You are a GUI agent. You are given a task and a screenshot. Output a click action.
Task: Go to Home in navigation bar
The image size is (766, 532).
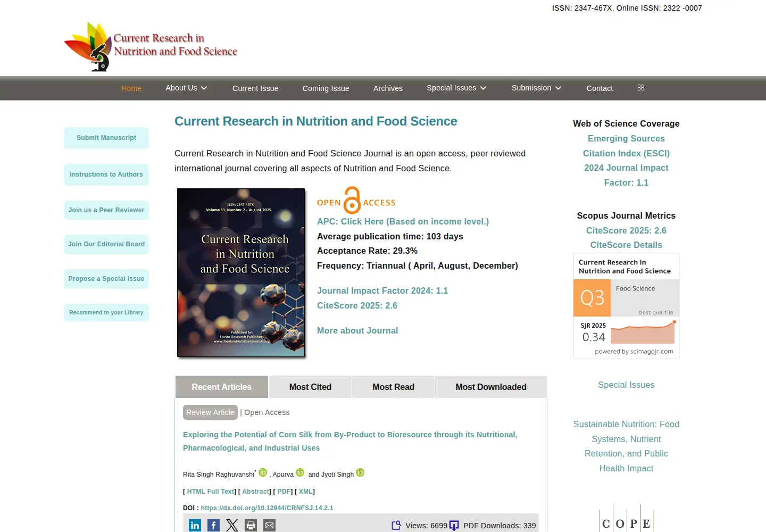[x=131, y=88]
